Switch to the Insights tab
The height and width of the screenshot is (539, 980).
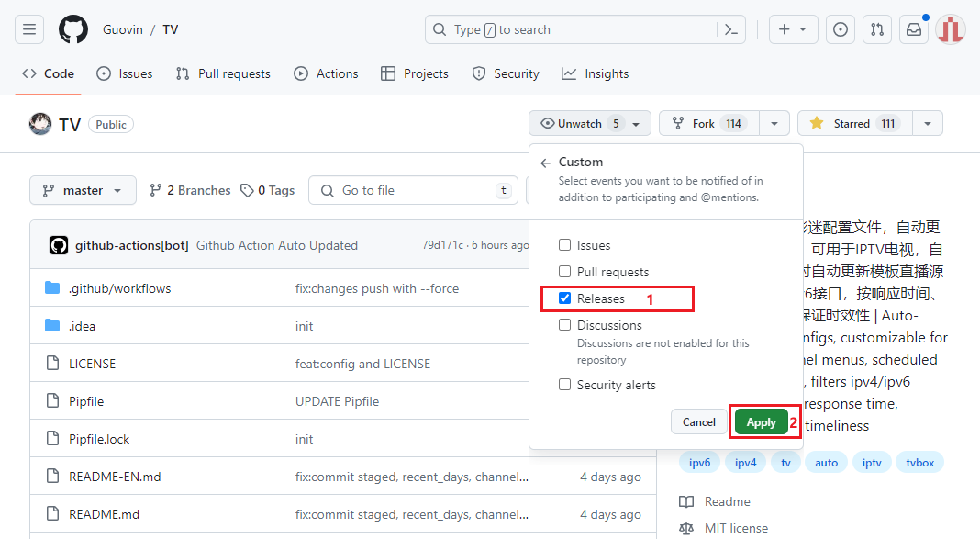(595, 73)
